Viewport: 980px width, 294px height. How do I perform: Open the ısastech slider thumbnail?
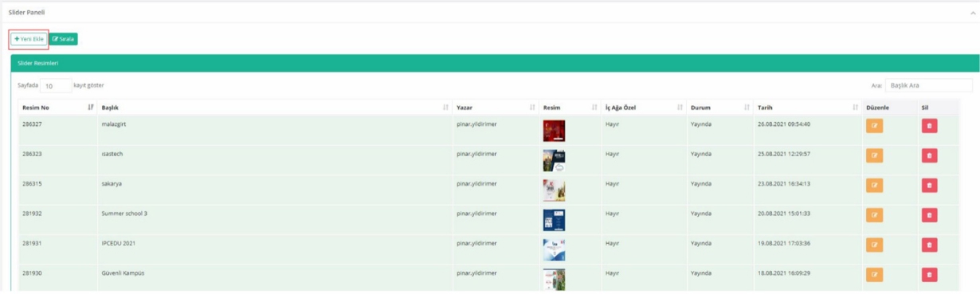point(554,161)
